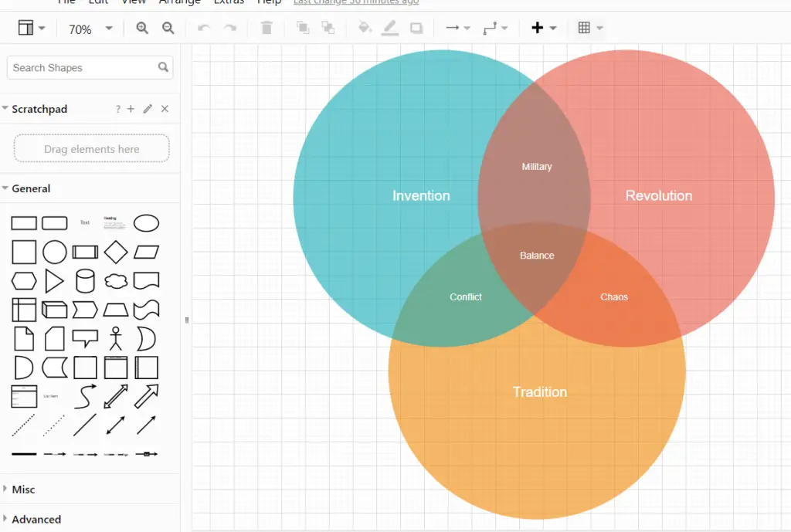Viewport: 791px width, 532px height.
Task: Click the Last change link in menu bar
Action: click(x=356, y=2)
